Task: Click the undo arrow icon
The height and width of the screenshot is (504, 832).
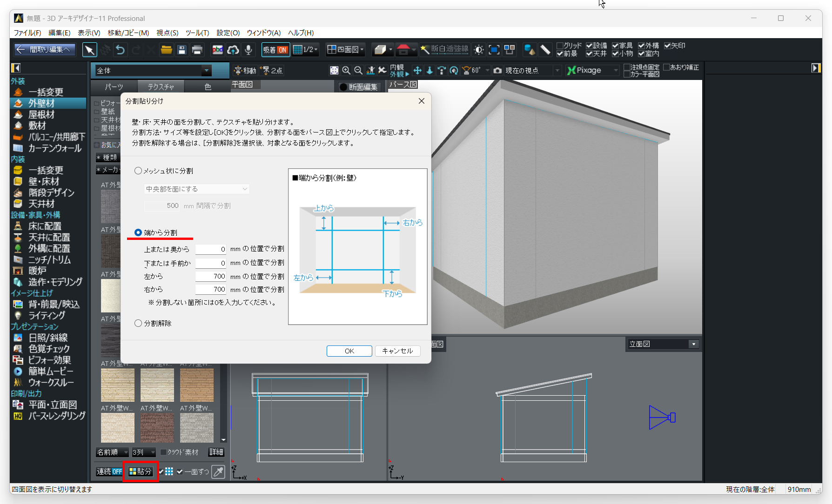Action: (120, 50)
